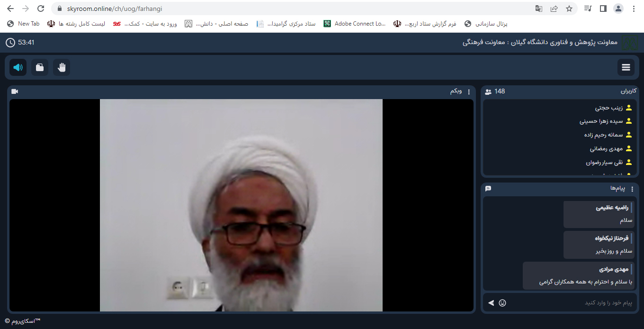Viewport: 644px width, 329px height.
Task: Mute the room speaker sound
Action: point(18,67)
